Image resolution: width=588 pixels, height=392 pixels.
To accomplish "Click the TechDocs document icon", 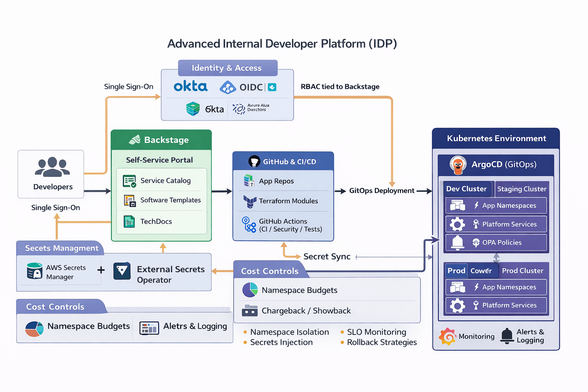I will pos(129,222).
